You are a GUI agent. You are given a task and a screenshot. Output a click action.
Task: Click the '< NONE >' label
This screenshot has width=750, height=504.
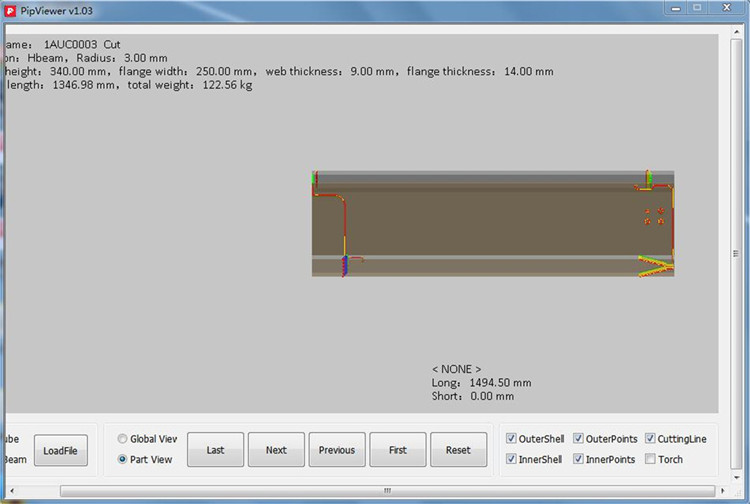pos(456,369)
